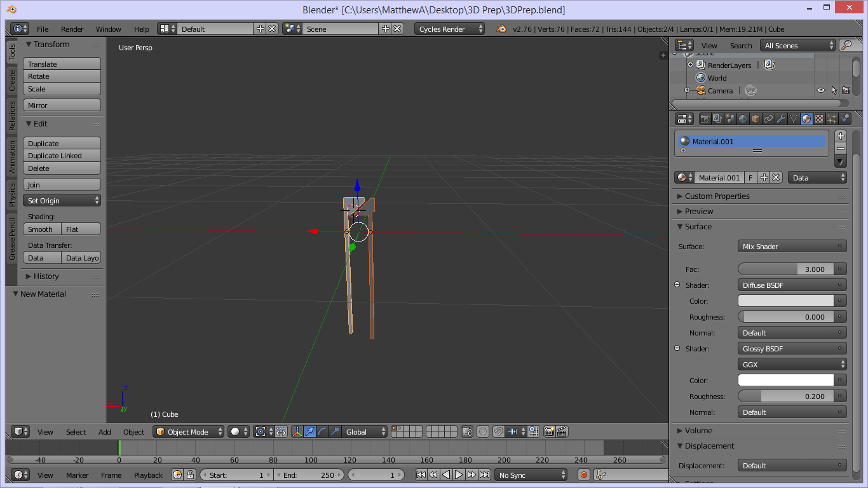
Task: Click the Smooth shading button
Action: click(43, 229)
